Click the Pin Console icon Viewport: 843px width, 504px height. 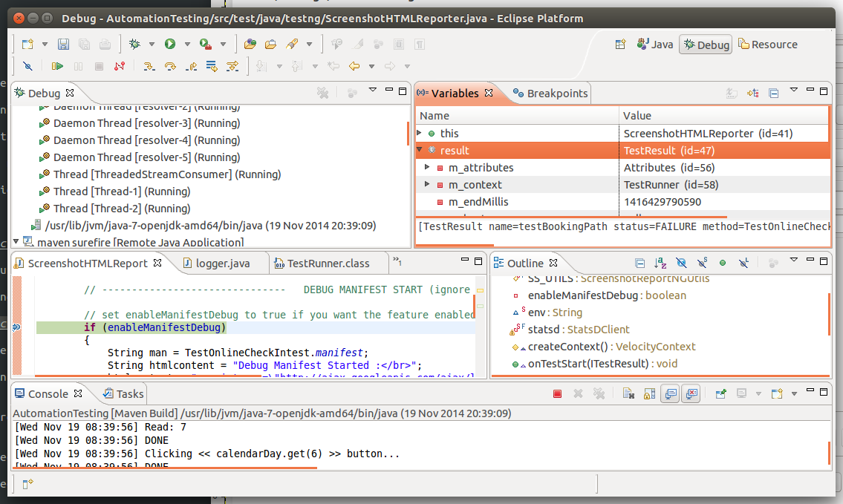pos(721,394)
